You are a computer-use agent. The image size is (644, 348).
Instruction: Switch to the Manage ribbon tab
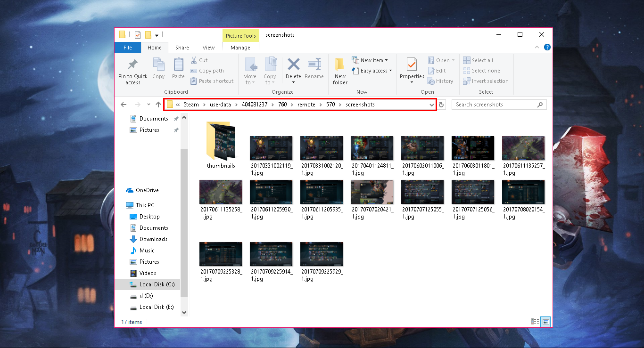[240, 48]
